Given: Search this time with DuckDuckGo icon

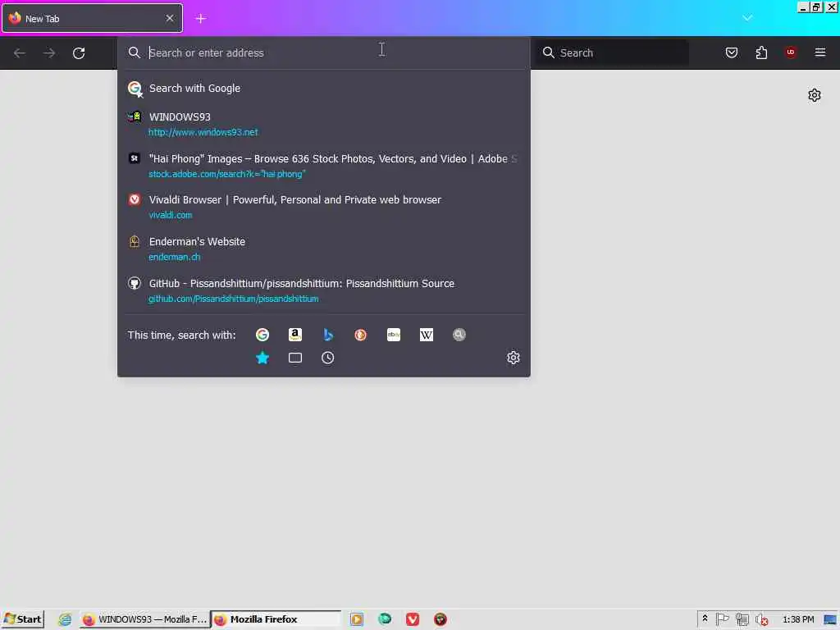Looking at the screenshot, I should pos(361,335).
